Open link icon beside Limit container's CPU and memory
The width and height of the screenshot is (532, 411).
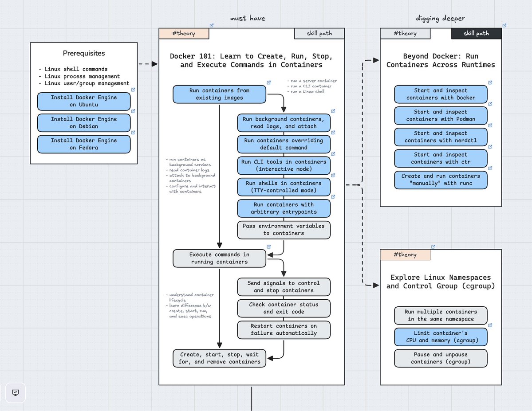[x=490, y=325]
